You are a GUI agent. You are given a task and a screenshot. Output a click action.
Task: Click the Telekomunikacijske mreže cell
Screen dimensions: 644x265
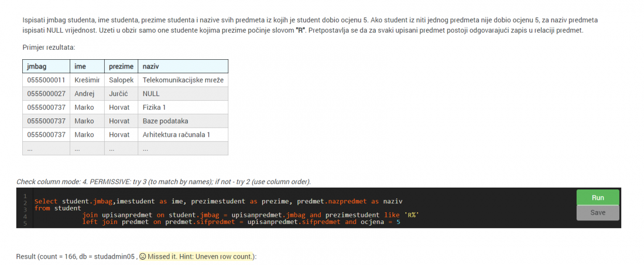[x=183, y=80]
